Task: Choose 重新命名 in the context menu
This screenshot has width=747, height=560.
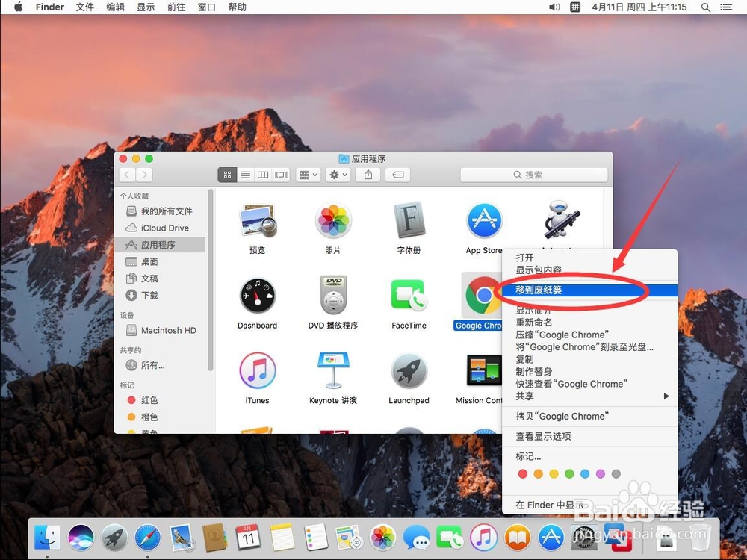Action: tap(590, 323)
